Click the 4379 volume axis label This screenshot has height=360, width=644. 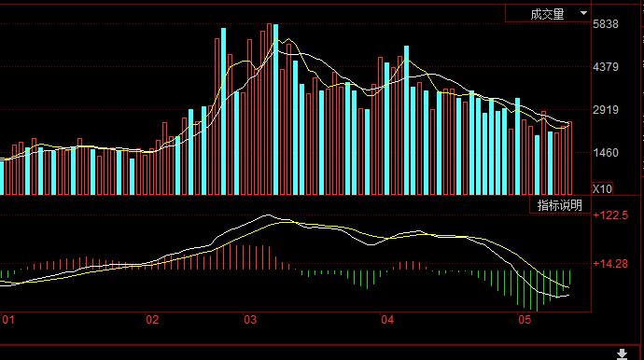(x=606, y=67)
